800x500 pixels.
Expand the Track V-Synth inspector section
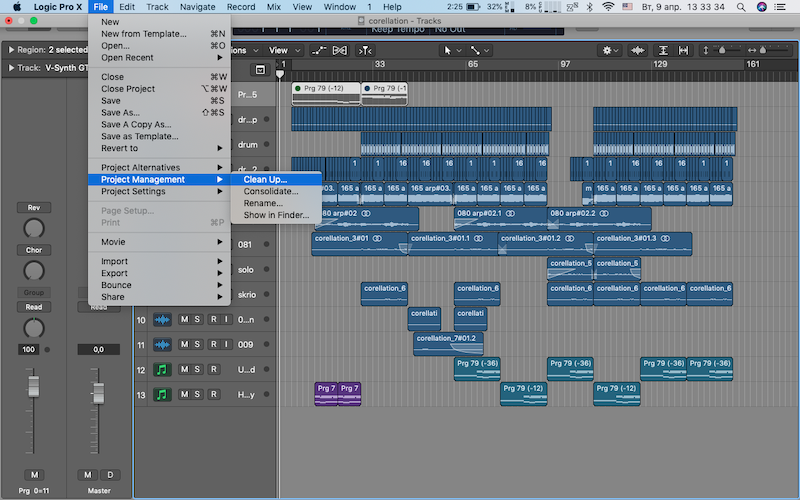(11, 68)
